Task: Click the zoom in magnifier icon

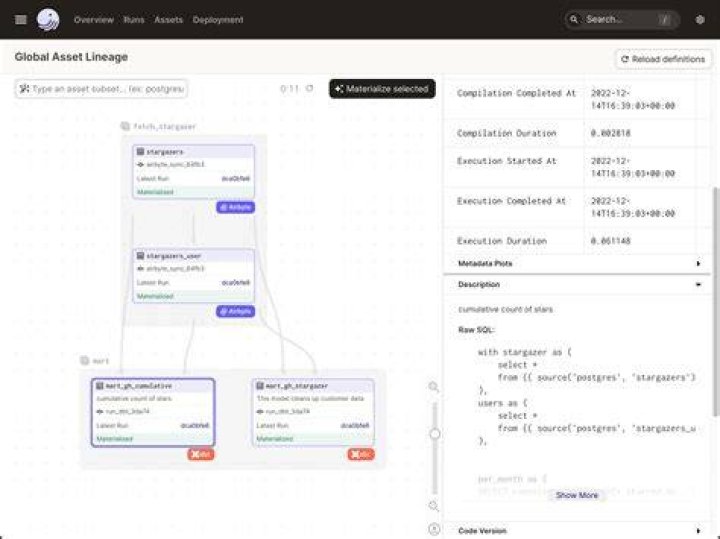Action: (x=433, y=387)
